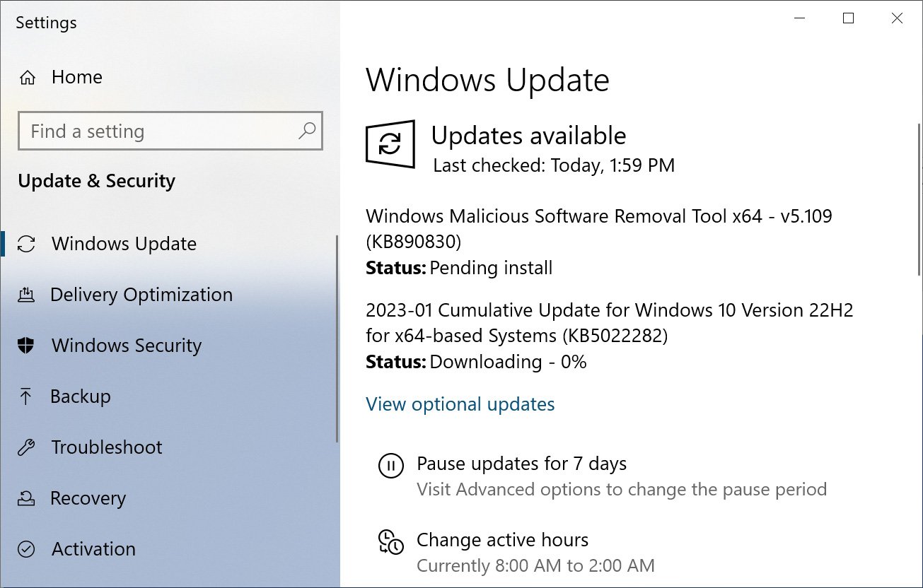The image size is (923, 588).
Task: Click the Malicious Software Removal Tool entry
Action: (599, 228)
